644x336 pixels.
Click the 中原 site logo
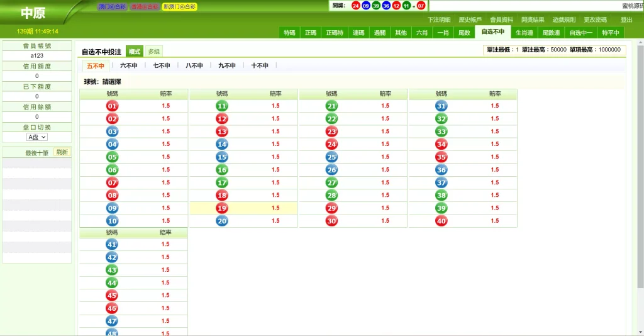(x=33, y=13)
